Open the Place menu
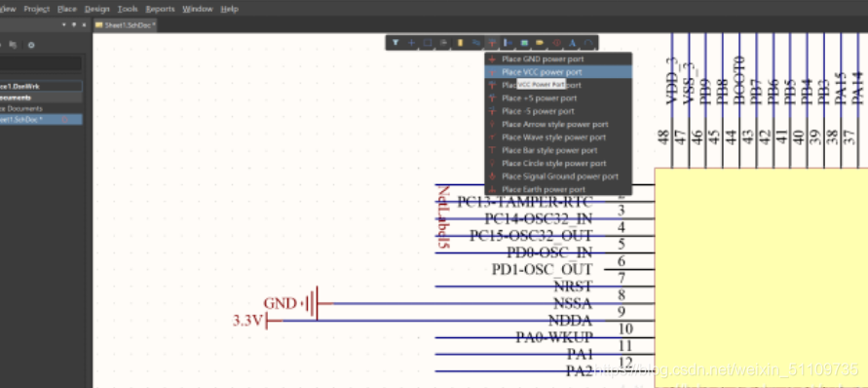 [67, 9]
